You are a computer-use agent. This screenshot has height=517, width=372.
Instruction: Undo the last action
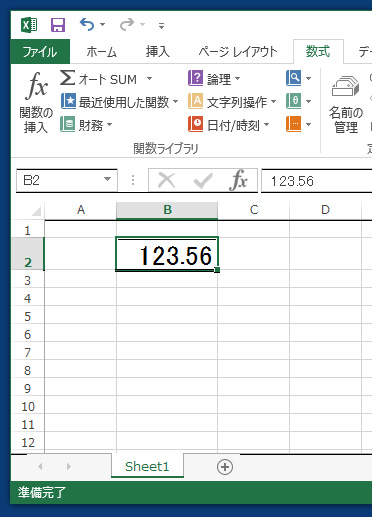coord(87,25)
